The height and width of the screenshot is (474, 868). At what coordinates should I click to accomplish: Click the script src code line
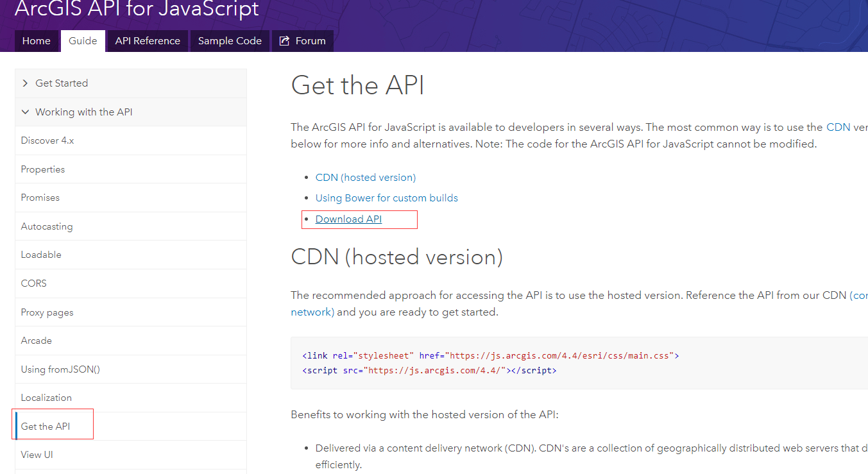coord(429,371)
